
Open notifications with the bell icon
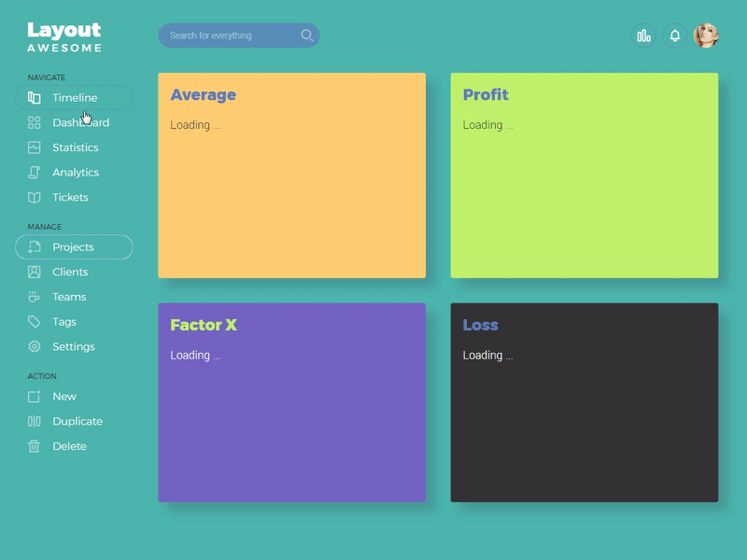tap(674, 35)
